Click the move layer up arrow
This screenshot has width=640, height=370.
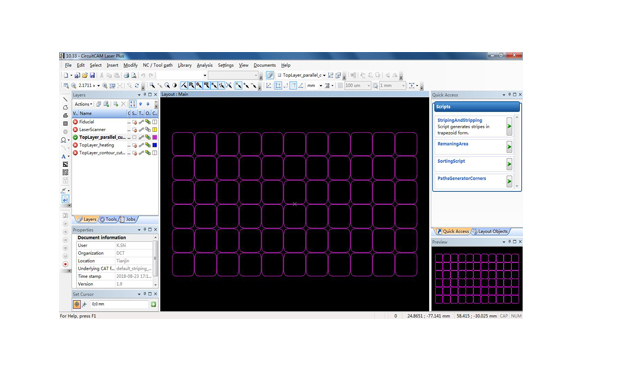coord(141,104)
